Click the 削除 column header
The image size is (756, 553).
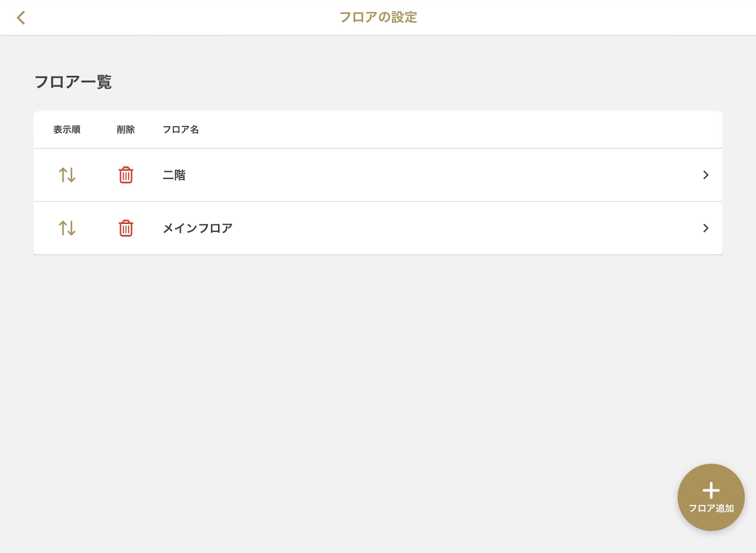pyautogui.click(x=126, y=130)
